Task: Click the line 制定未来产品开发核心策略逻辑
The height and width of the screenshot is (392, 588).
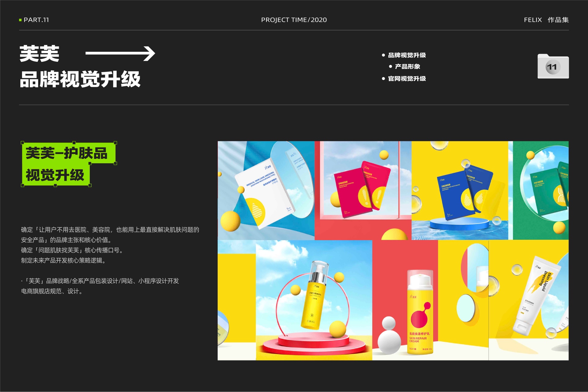Action: (x=64, y=261)
